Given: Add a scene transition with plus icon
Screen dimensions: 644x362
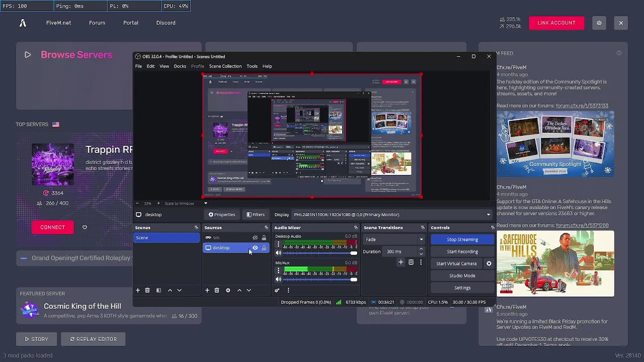Looking at the screenshot, I should [x=401, y=262].
